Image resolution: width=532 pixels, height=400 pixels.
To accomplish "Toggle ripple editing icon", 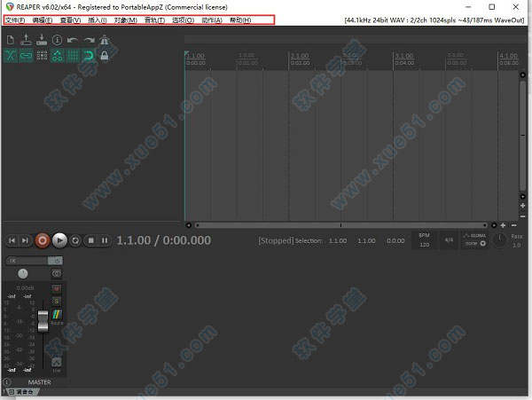I will pos(42,55).
